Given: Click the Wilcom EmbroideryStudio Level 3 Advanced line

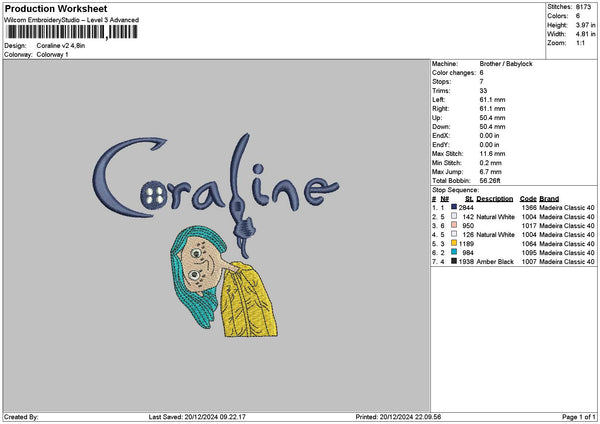Looking at the screenshot, I should point(72,20).
